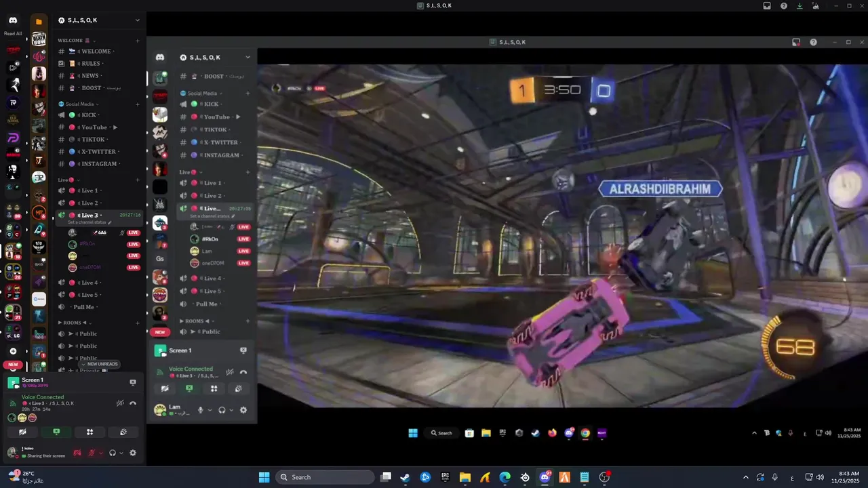Select the active Live 3 voice channel
Image resolution: width=868 pixels, height=488 pixels.
100,216
